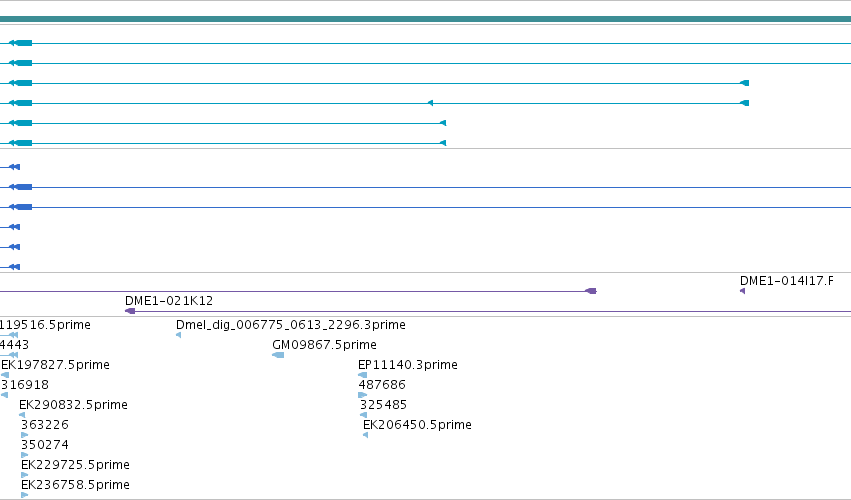Click the EK197827.5prime label
The width and height of the screenshot is (851, 500).
[x=55, y=365]
